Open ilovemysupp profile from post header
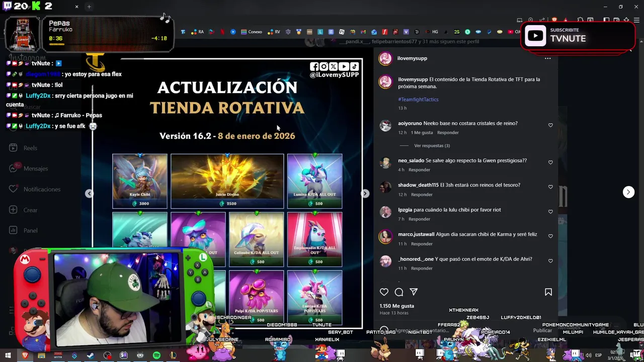 coord(412,58)
